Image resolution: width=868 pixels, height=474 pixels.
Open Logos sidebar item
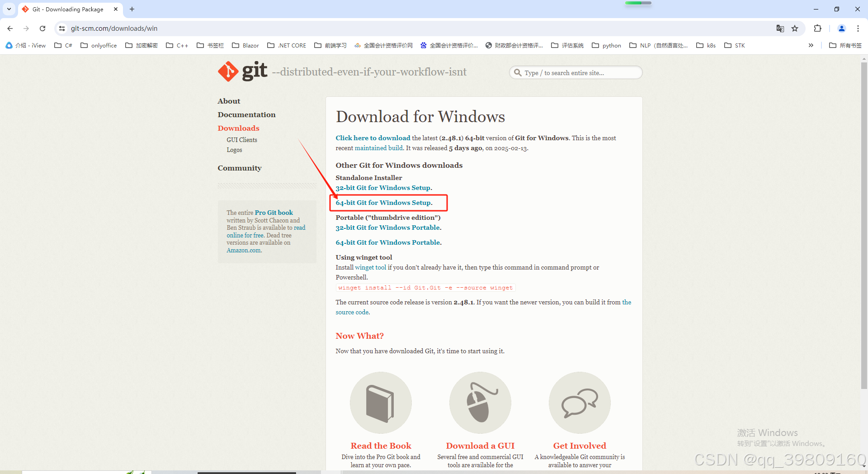pos(234,150)
